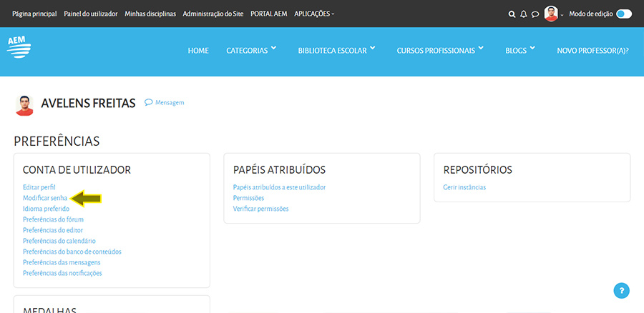Open the Gerir instâncias link
The image size is (644, 313).
tap(464, 187)
